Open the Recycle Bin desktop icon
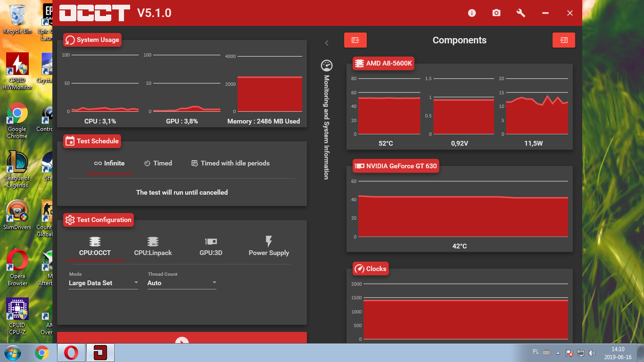This screenshot has height=362, width=644. point(17,19)
